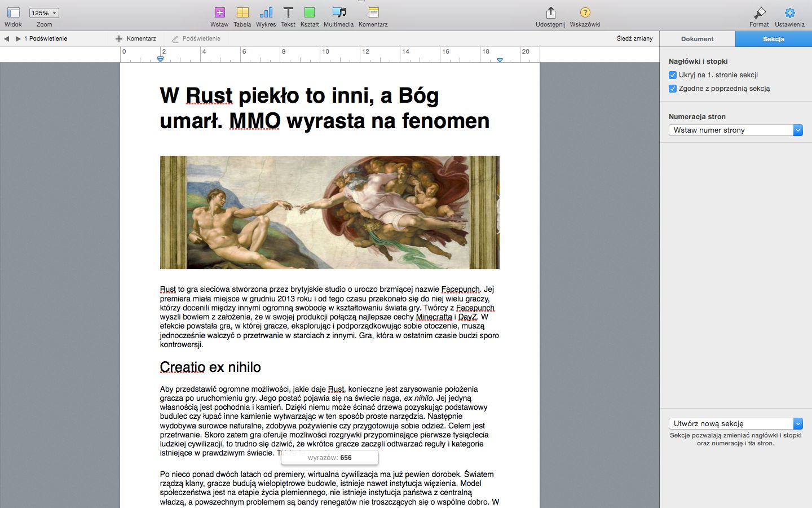Viewport: 812px width, 508px height.
Task: Open Wskazówki tips icon
Action: click(x=585, y=12)
